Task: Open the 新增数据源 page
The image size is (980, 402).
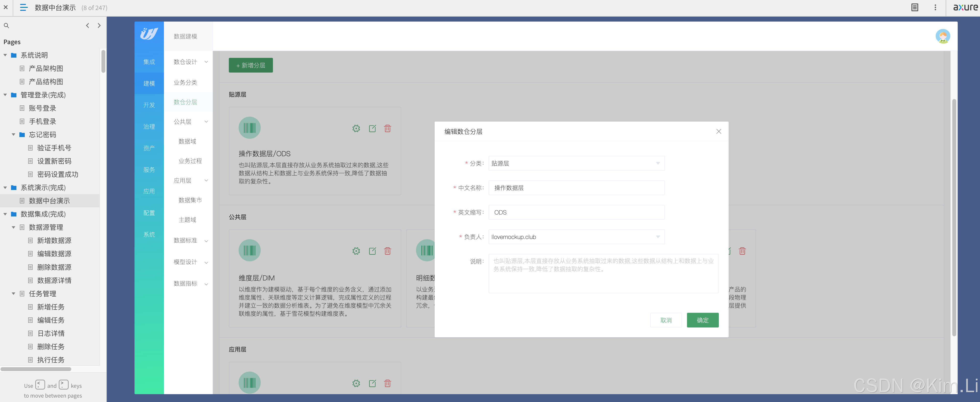Action: coord(54,241)
